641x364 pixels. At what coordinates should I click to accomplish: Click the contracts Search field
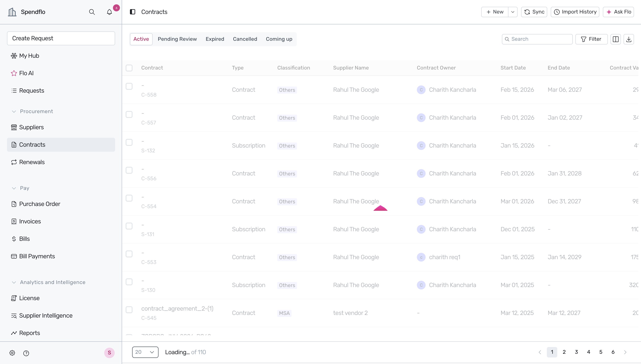pos(537,39)
